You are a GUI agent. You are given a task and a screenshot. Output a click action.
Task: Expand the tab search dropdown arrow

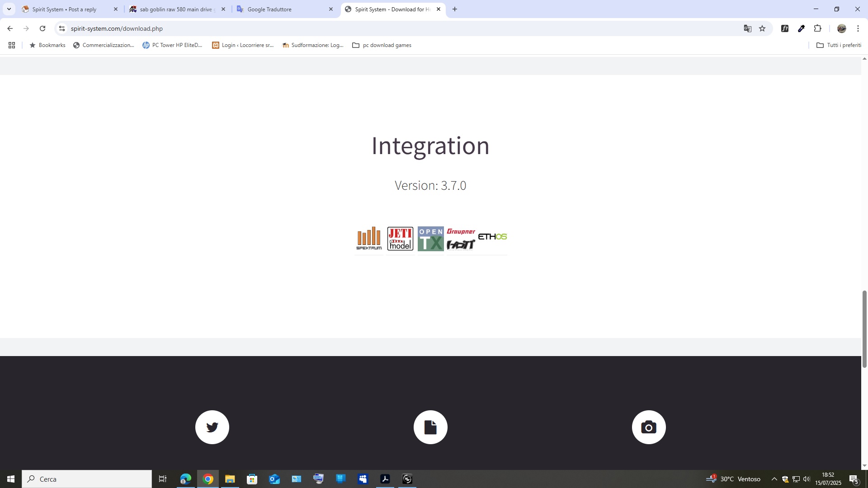click(x=9, y=9)
